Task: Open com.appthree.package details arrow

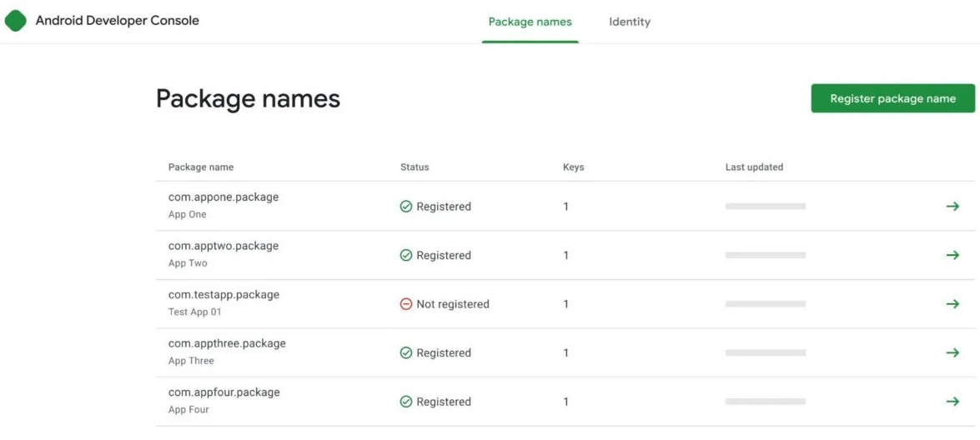Action: [x=952, y=352]
